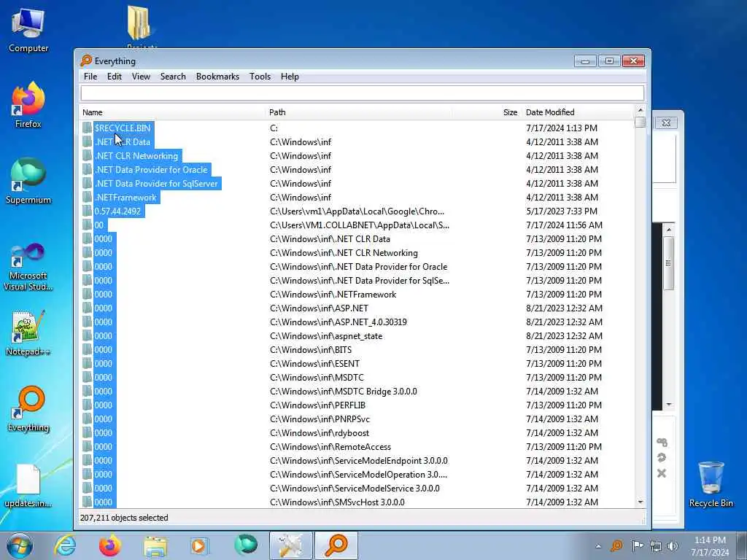Open the View menu
747x560 pixels.
[x=141, y=77]
